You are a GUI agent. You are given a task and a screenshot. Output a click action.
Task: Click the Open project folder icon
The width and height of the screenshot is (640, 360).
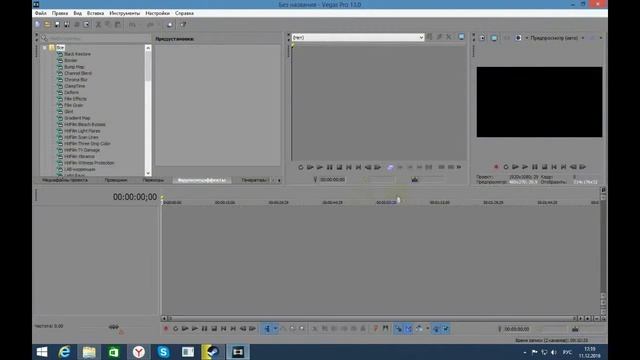tap(47, 24)
